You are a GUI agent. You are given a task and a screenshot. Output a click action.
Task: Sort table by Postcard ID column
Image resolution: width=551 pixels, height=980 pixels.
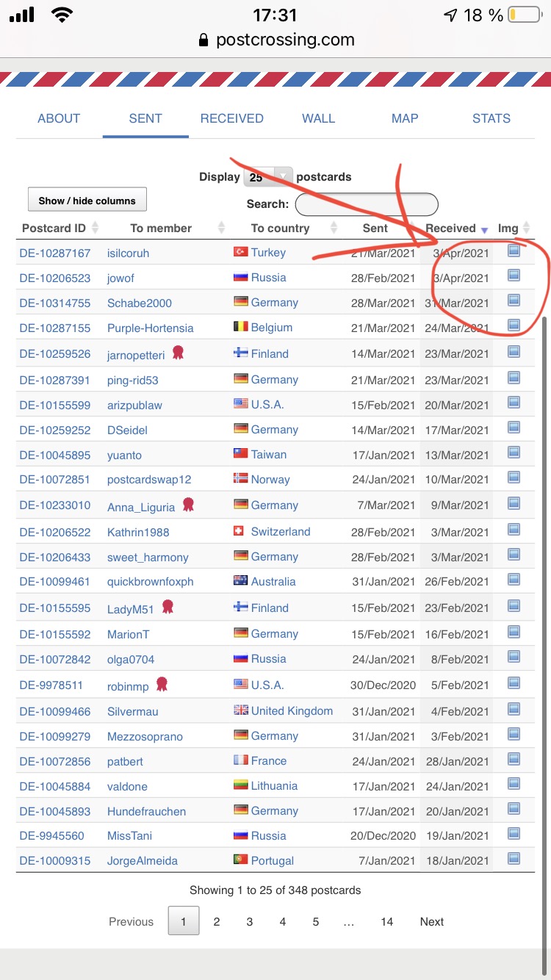[x=60, y=228]
